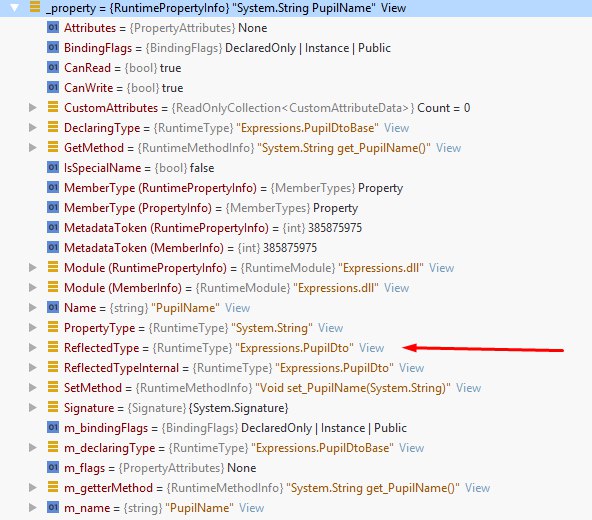Click the m_flags field icon
The height and width of the screenshot is (520, 592).
click(53, 468)
